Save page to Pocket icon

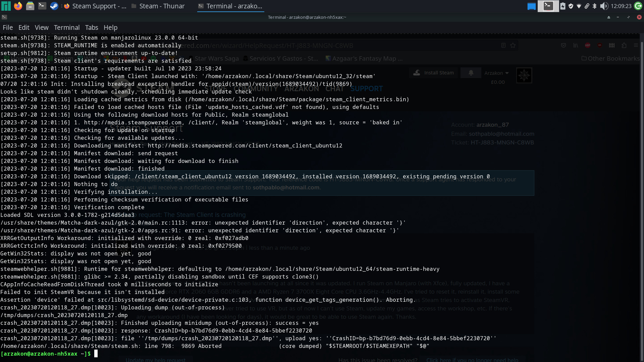coord(563,45)
